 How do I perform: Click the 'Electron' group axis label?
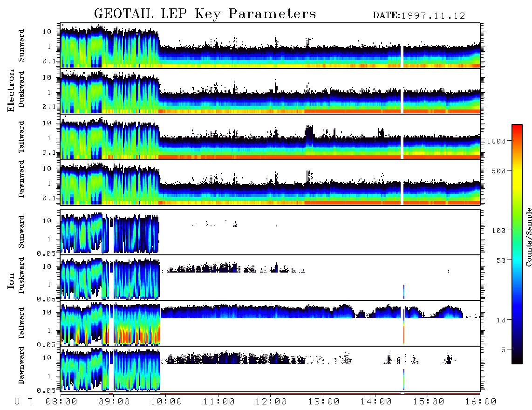pos(11,90)
